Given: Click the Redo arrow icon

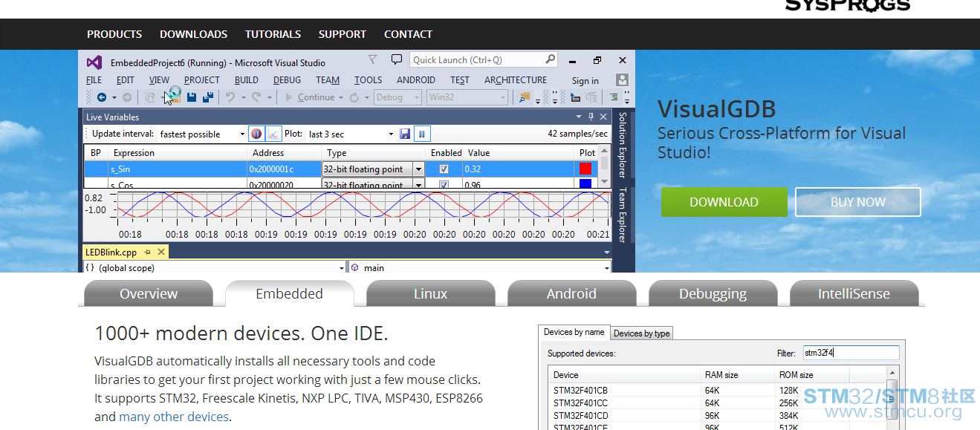Looking at the screenshot, I should tap(256, 97).
